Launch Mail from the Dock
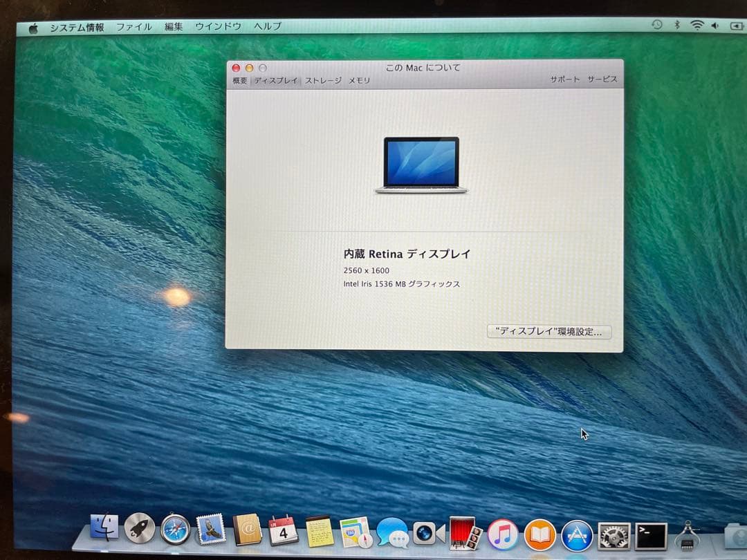747x560 pixels. [212, 532]
